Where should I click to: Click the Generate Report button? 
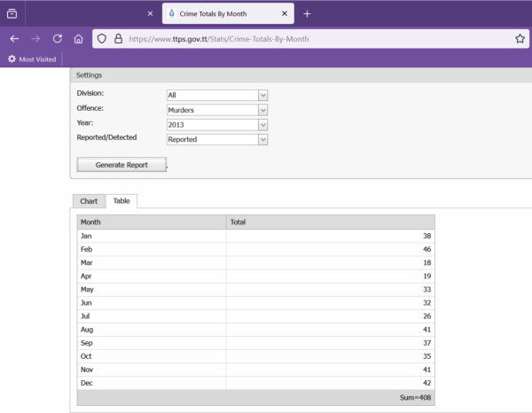click(x=121, y=165)
